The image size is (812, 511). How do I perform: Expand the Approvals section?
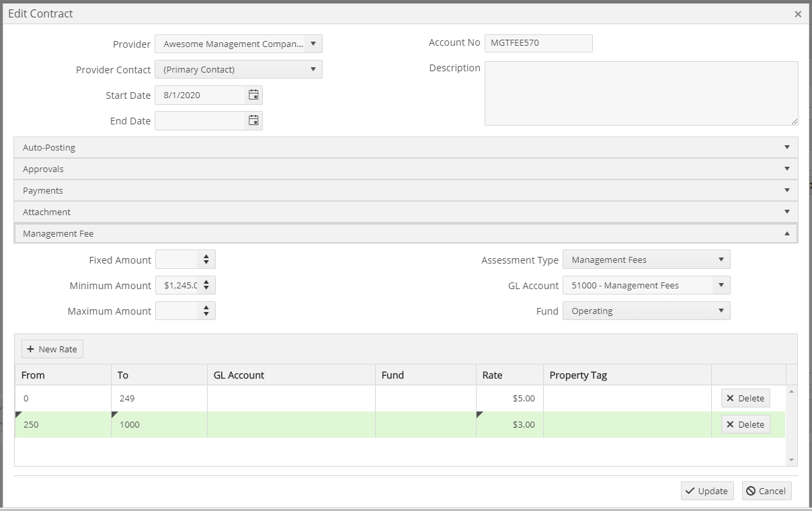click(x=405, y=169)
